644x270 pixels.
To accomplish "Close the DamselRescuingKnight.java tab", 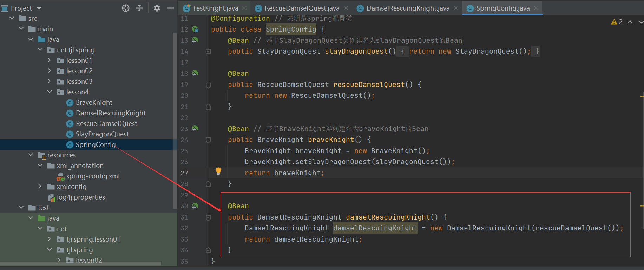I will coord(456,8).
